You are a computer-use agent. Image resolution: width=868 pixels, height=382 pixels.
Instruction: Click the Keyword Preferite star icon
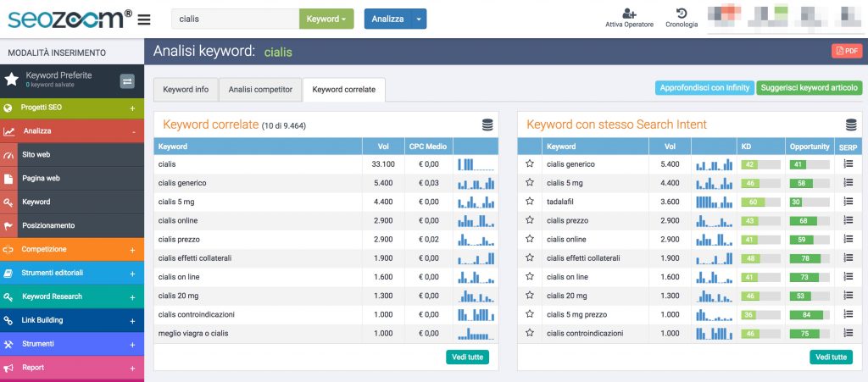click(x=12, y=80)
